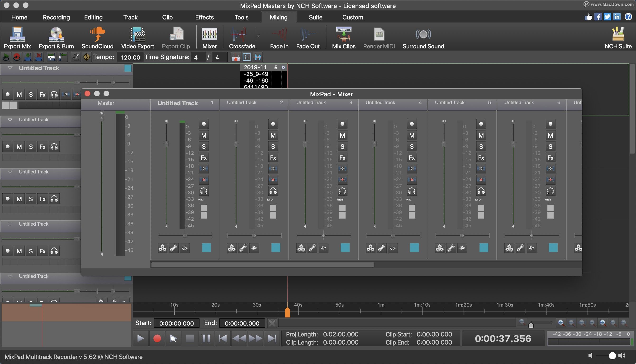Click the Pause button
Image resolution: width=636 pixels, height=364 pixels.
pos(206,339)
